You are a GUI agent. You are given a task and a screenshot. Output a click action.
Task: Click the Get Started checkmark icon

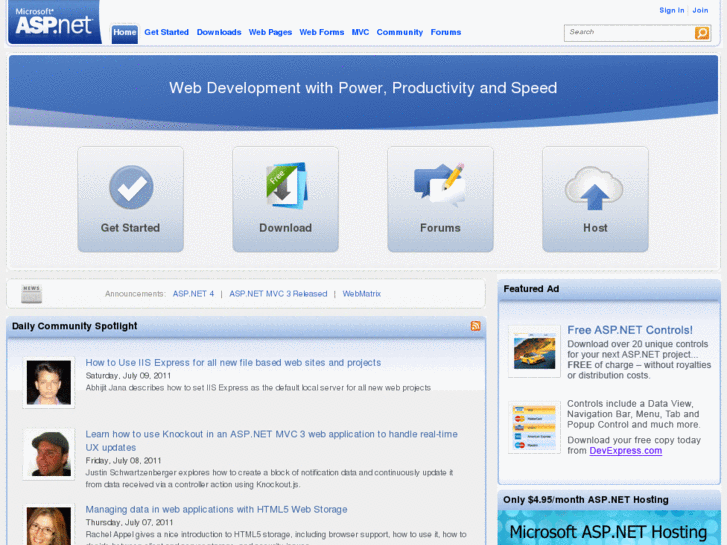(x=131, y=187)
